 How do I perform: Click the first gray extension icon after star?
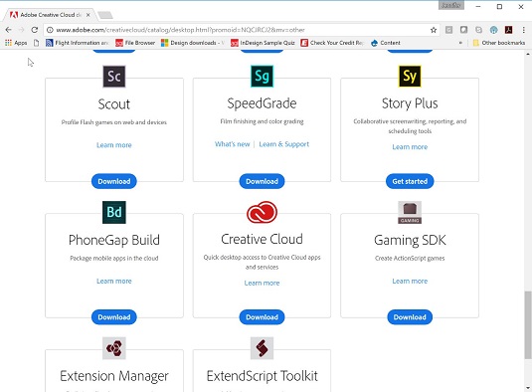448,30
